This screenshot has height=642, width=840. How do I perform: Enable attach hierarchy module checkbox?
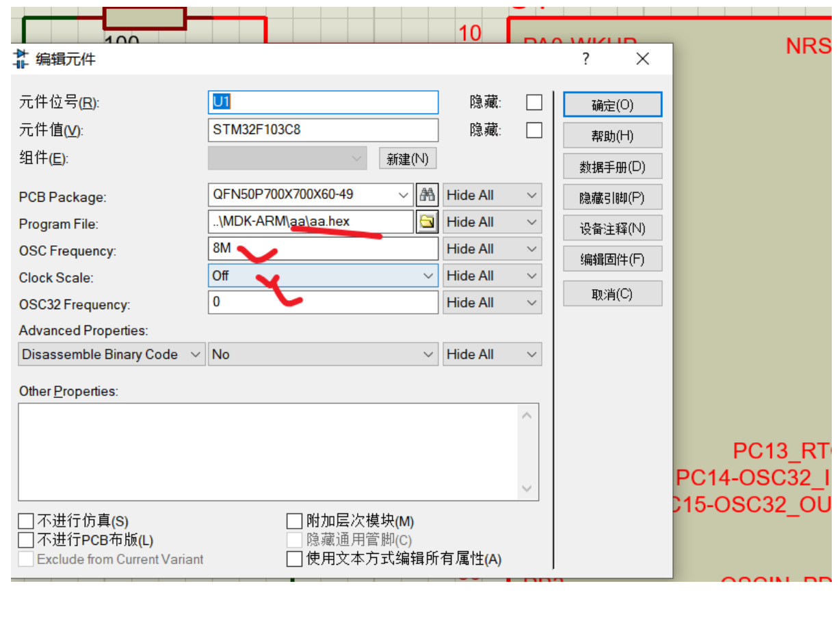pos(294,522)
